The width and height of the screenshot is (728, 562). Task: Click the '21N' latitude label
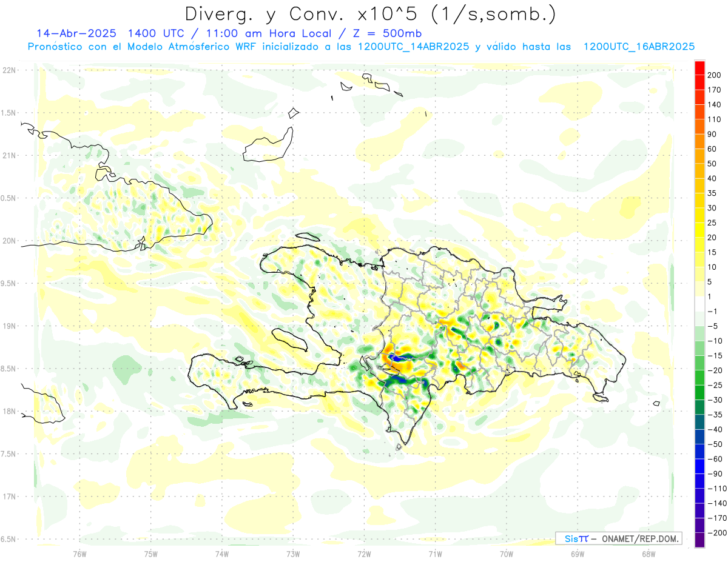[8, 156]
